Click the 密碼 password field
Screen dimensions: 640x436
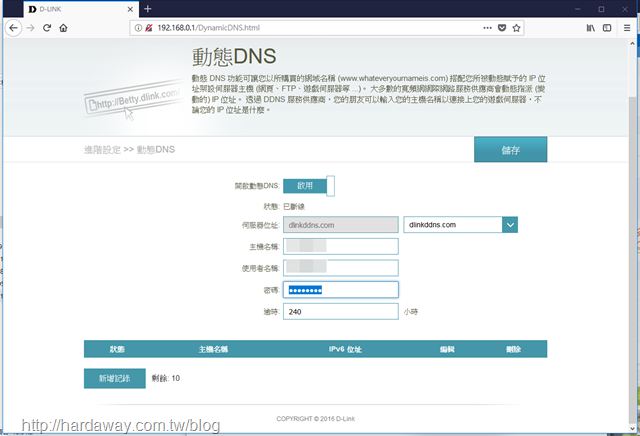click(341, 290)
